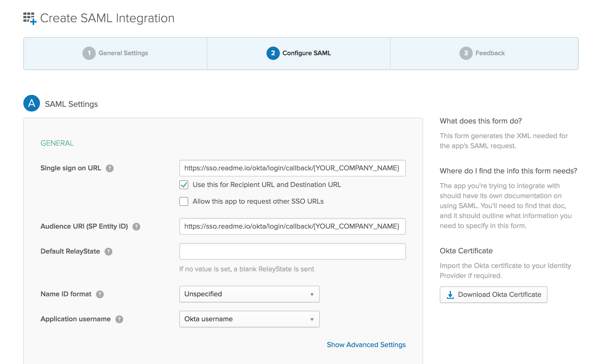Viewport: 603px width, 364px height.
Task: Download Okta Certificate button
Action: click(493, 295)
